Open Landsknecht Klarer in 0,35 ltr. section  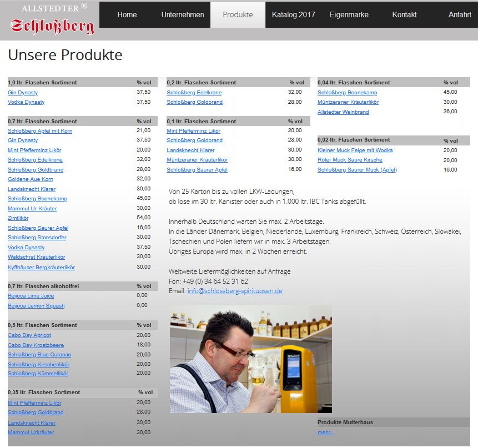(32, 423)
